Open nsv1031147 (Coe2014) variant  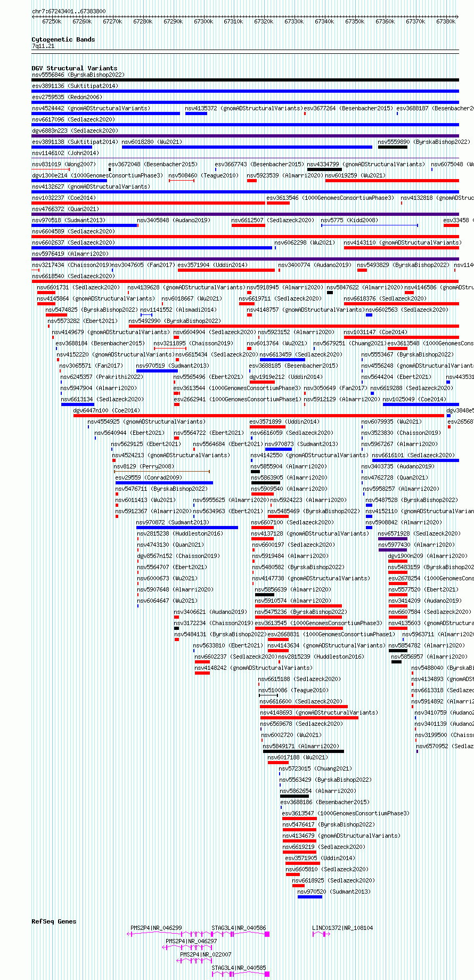375,332
